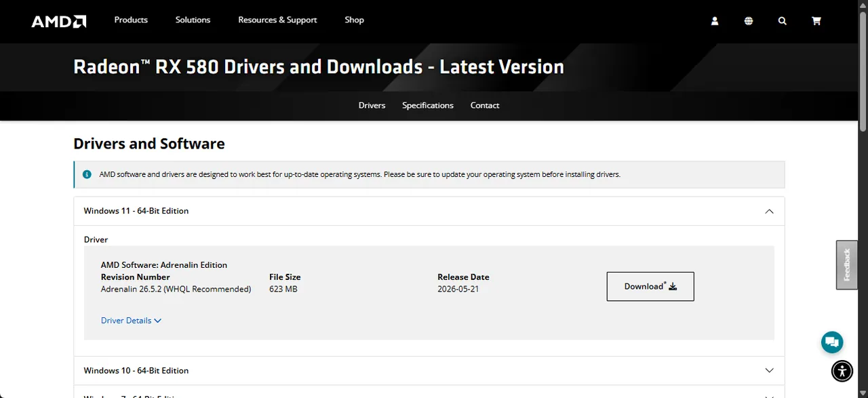Expand Driver Details
Screen dimensions: 868x398
131,321
